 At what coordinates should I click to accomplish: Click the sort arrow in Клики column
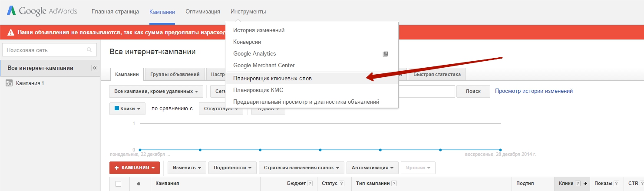585,184
